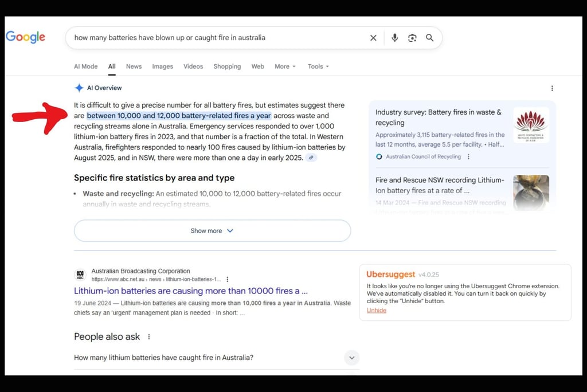Screen dimensions: 587x392
Task: Expand 'How many lithium batteries have caught fire' question
Action: (216, 358)
